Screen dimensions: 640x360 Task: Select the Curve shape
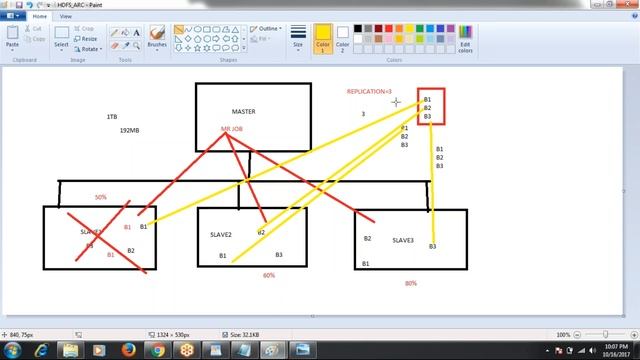pyautogui.click(x=188, y=29)
